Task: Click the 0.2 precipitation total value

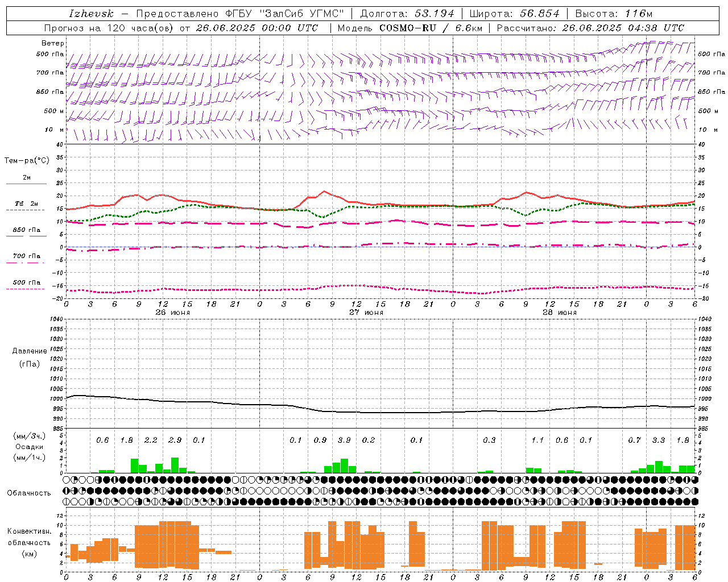Action: click(x=369, y=440)
